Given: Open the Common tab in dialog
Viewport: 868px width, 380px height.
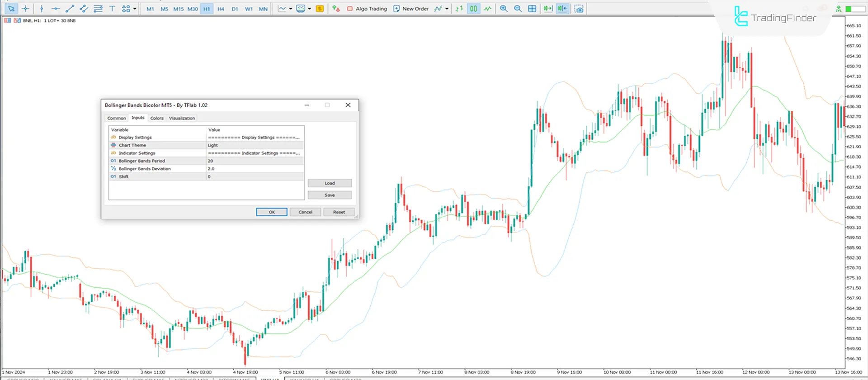Looking at the screenshot, I should pyautogui.click(x=117, y=118).
